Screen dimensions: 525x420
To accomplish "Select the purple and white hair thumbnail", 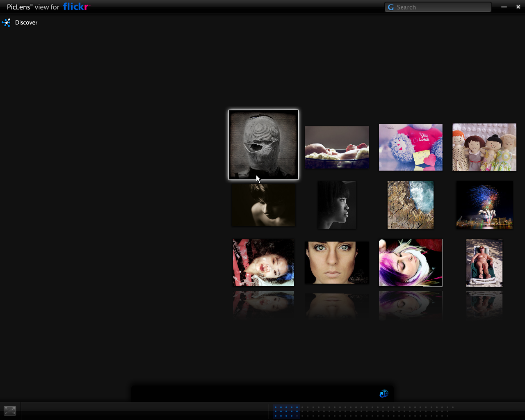I will (x=410, y=262).
